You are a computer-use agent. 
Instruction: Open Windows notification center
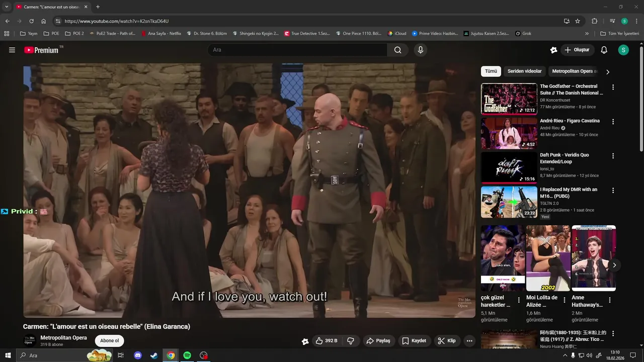pyautogui.click(x=633, y=355)
